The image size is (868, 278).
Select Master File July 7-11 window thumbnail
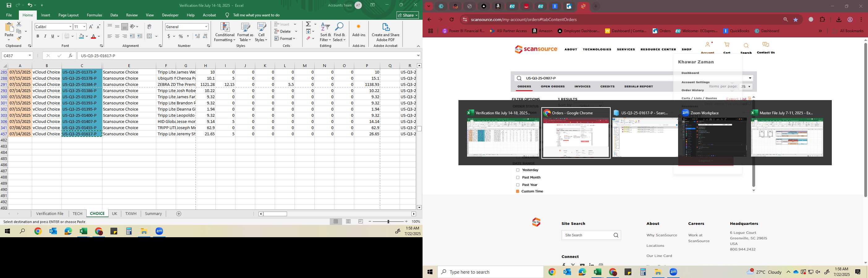click(x=787, y=133)
